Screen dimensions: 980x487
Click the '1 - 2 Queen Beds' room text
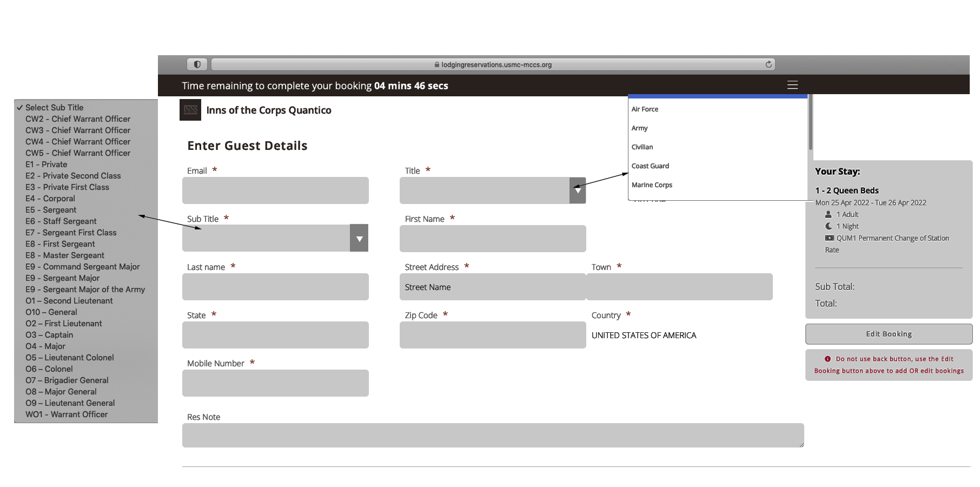(x=847, y=190)
